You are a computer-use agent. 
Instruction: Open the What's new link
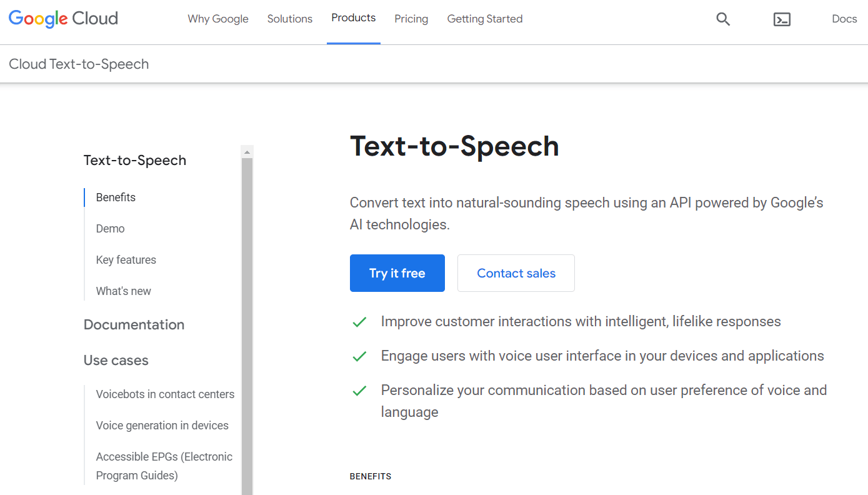123,291
